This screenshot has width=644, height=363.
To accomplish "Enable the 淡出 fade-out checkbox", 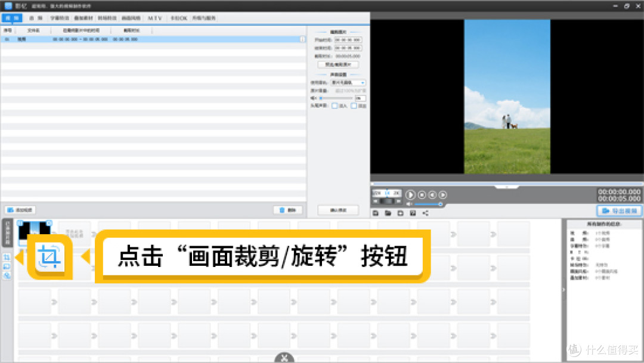I will 354,106.
